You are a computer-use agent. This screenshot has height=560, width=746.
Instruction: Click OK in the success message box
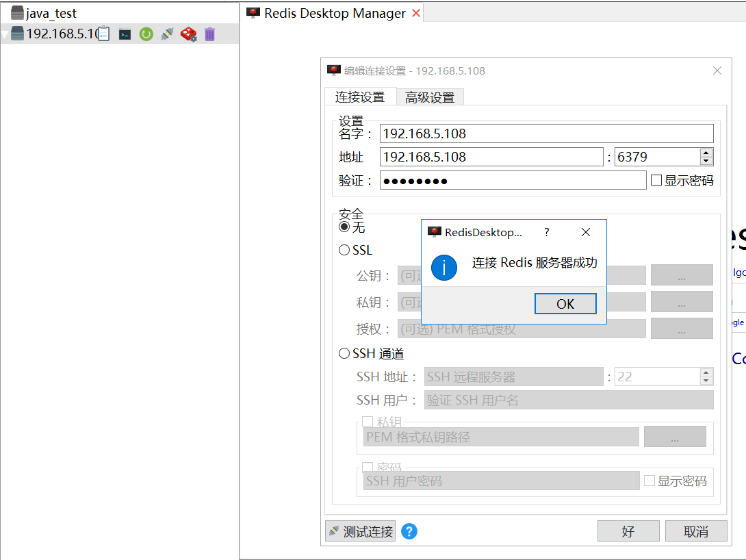pyautogui.click(x=565, y=303)
